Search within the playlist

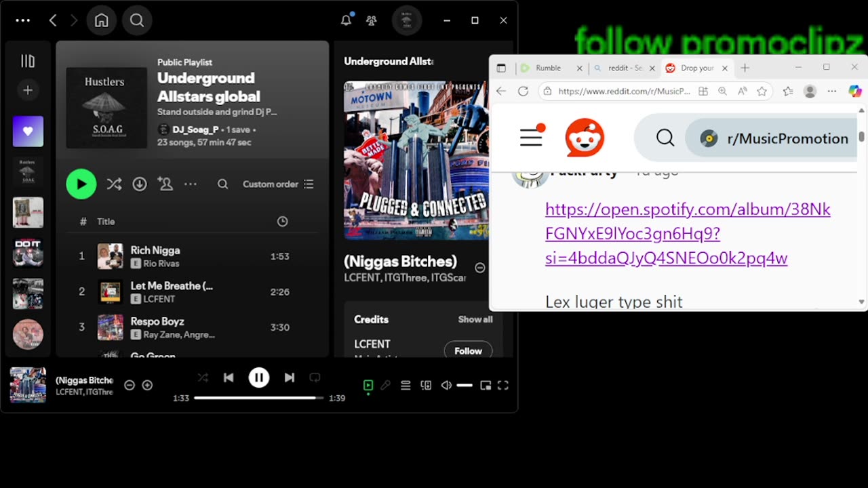coord(222,184)
